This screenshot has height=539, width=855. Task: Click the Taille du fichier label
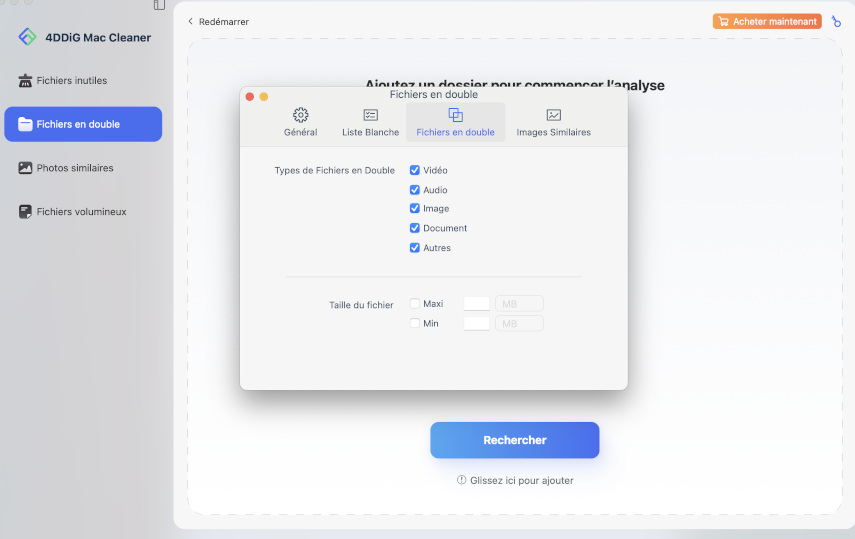[361, 305]
